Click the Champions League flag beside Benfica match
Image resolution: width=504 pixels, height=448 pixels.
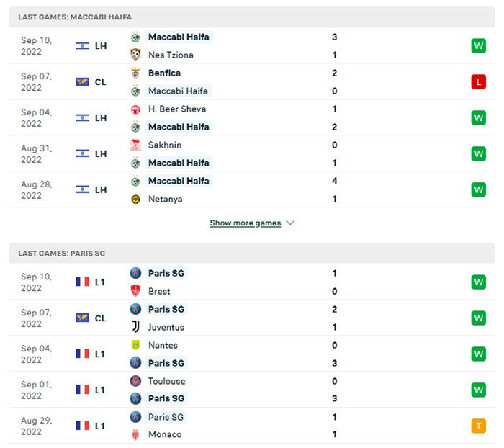(82, 82)
